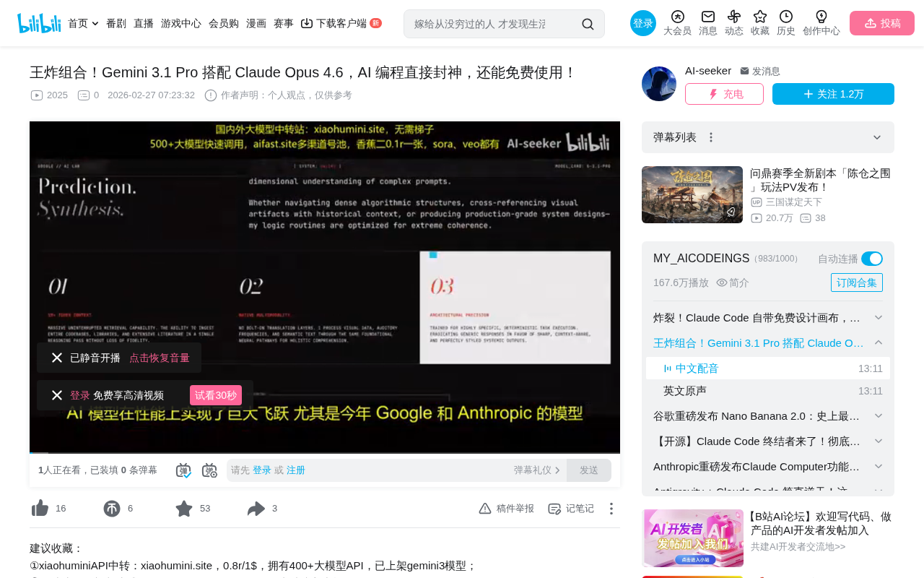
Task: Click the 充电 charge button
Action: point(724,94)
